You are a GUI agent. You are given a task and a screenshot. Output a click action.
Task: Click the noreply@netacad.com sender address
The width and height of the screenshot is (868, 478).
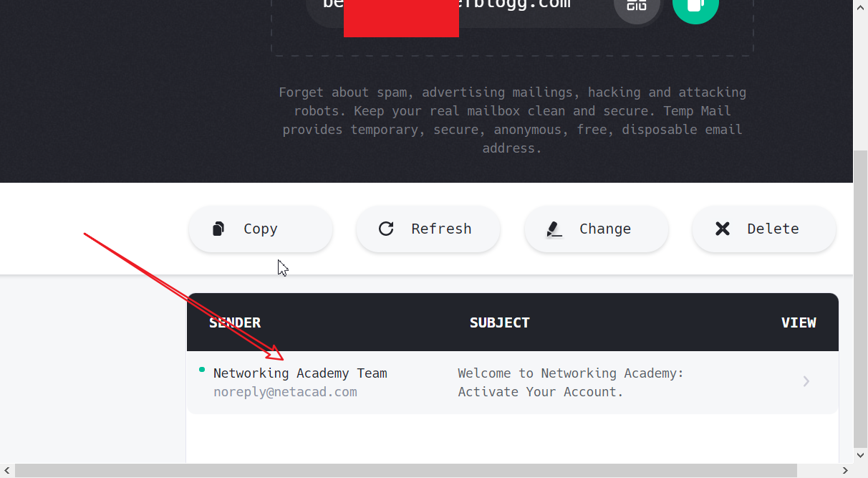tap(285, 392)
